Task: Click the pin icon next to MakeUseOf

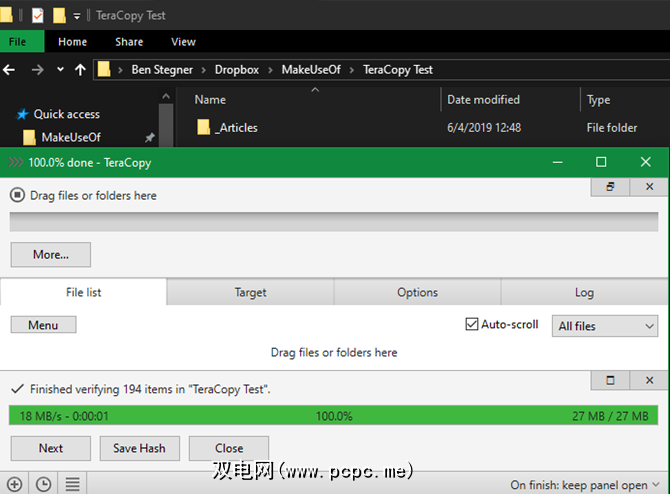Action: [150, 137]
